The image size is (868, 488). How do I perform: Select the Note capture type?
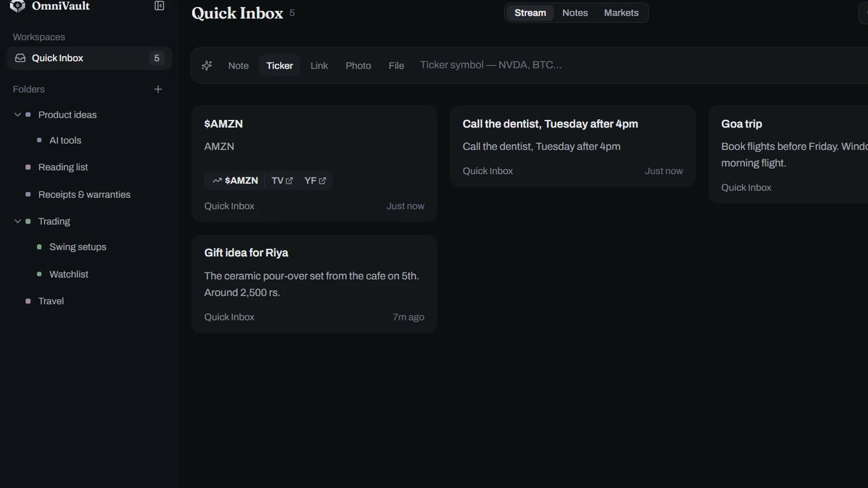tap(238, 66)
